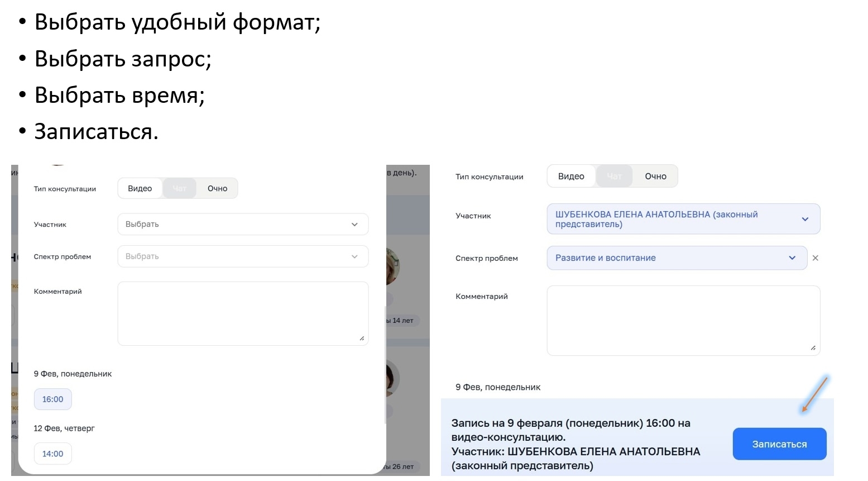
Task: Select disabled Чат option in left form
Action: pyautogui.click(x=179, y=188)
